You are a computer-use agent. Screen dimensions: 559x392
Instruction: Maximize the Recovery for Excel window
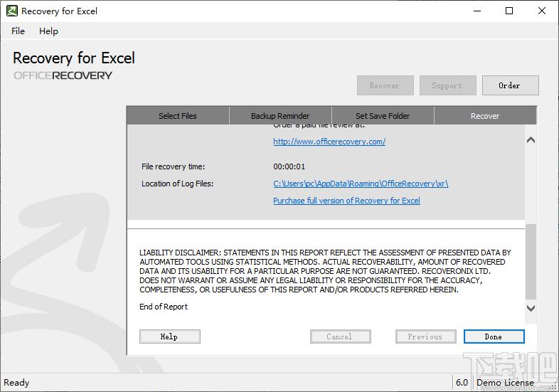pos(509,11)
